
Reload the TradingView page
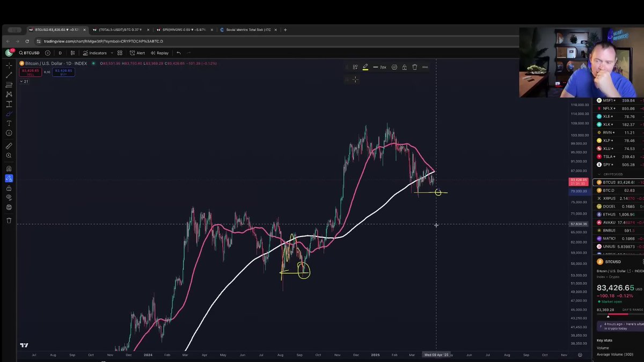[x=28, y=41]
